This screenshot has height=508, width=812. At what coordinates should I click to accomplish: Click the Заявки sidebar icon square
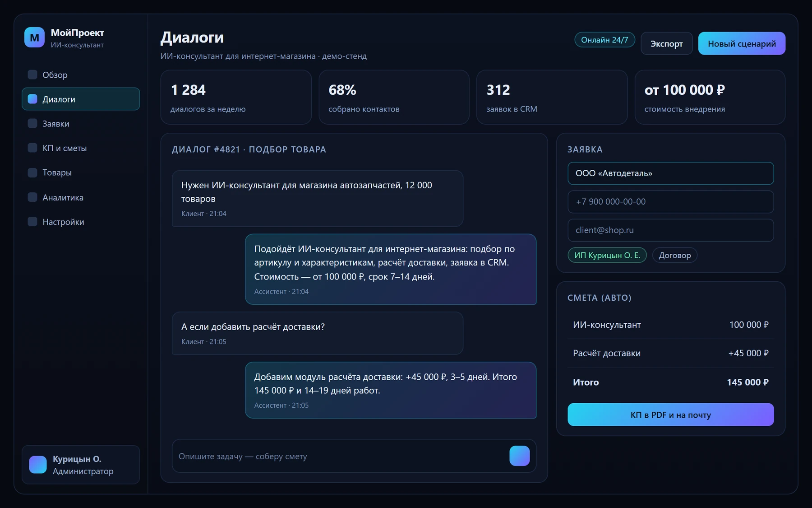pos(32,123)
